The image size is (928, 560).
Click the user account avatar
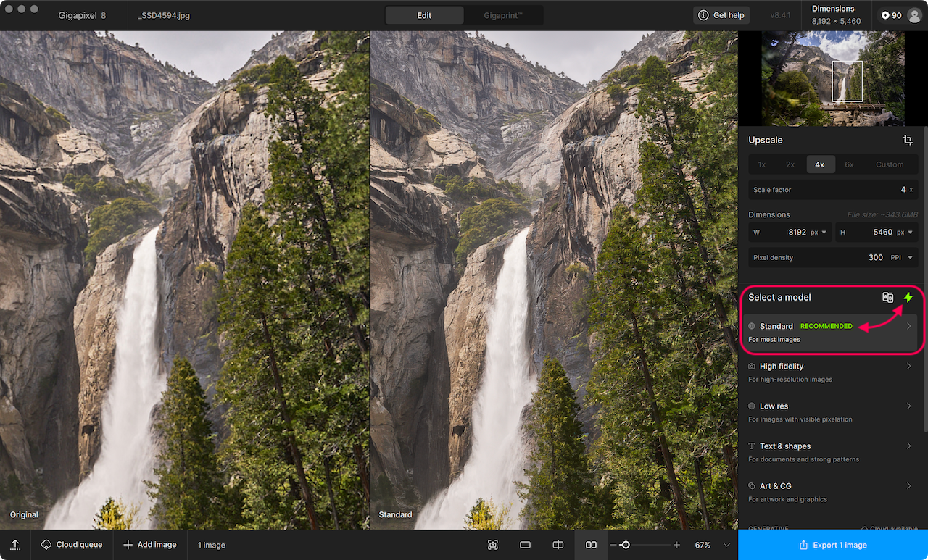click(x=913, y=15)
